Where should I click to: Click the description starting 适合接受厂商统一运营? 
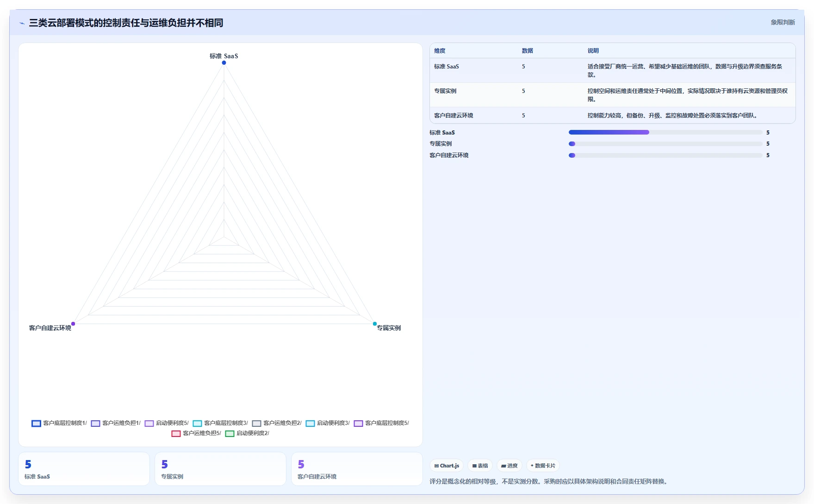click(x=685, y=71)
